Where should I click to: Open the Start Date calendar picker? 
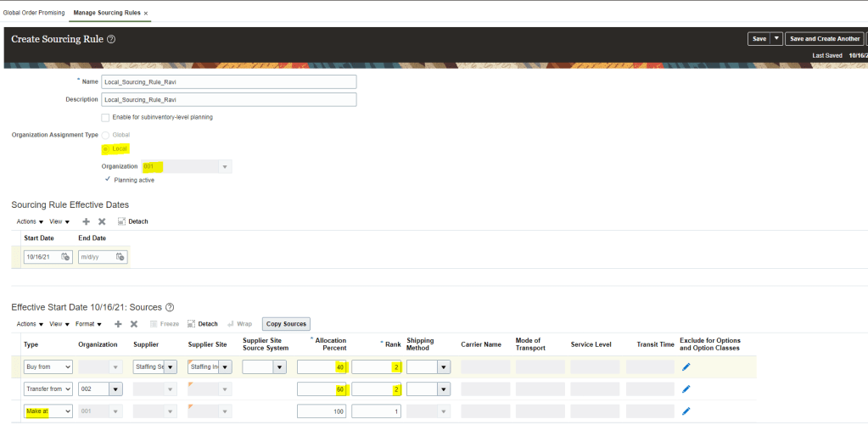(65, 257)
